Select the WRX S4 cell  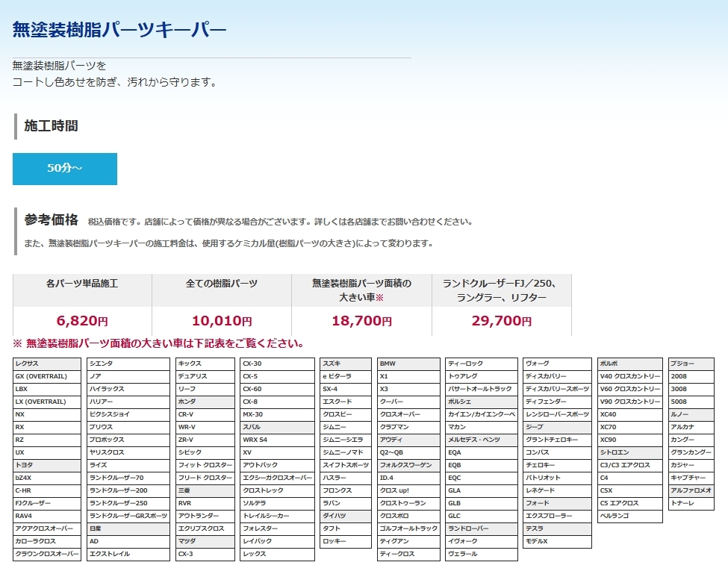(278, 440)
